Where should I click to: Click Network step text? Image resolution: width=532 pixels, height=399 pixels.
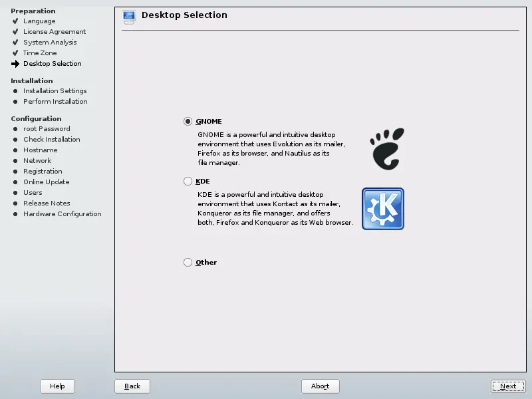click(37, 160)
